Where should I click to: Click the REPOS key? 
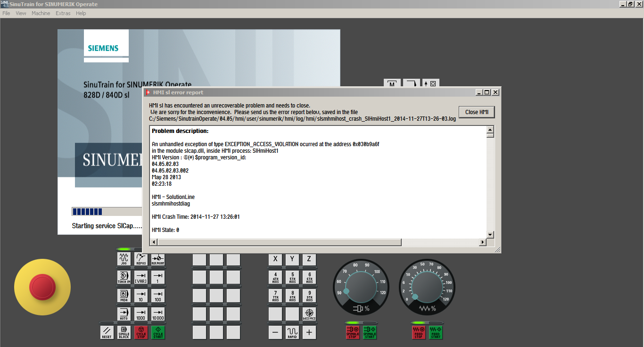[141, 259]
